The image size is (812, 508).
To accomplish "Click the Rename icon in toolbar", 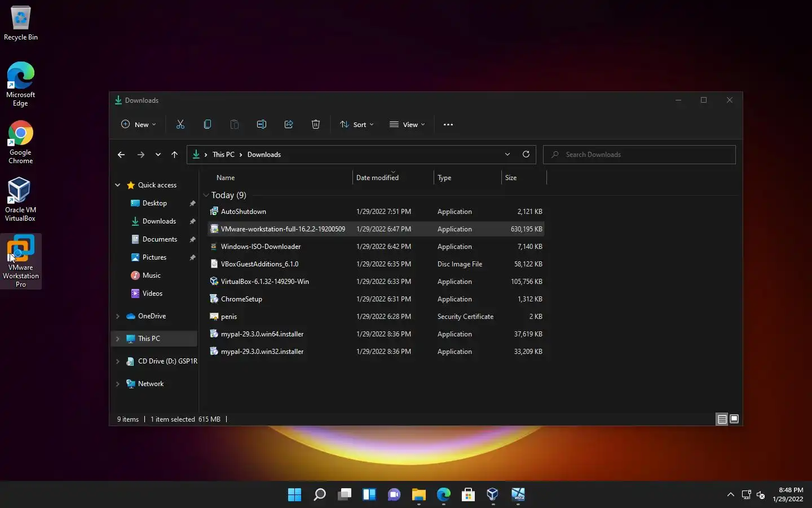I will (262, 124).
